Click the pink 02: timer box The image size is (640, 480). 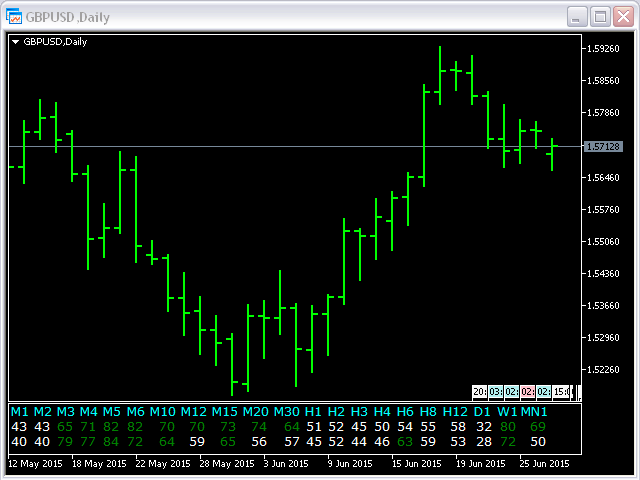(x=527, y=391)
